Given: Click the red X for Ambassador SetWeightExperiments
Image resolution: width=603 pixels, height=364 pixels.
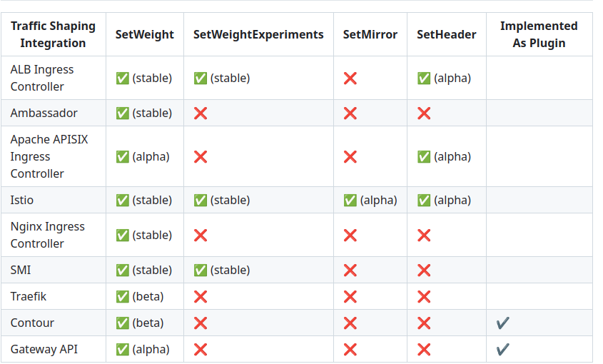Looking at the screenshot, I should click(201, 113).
